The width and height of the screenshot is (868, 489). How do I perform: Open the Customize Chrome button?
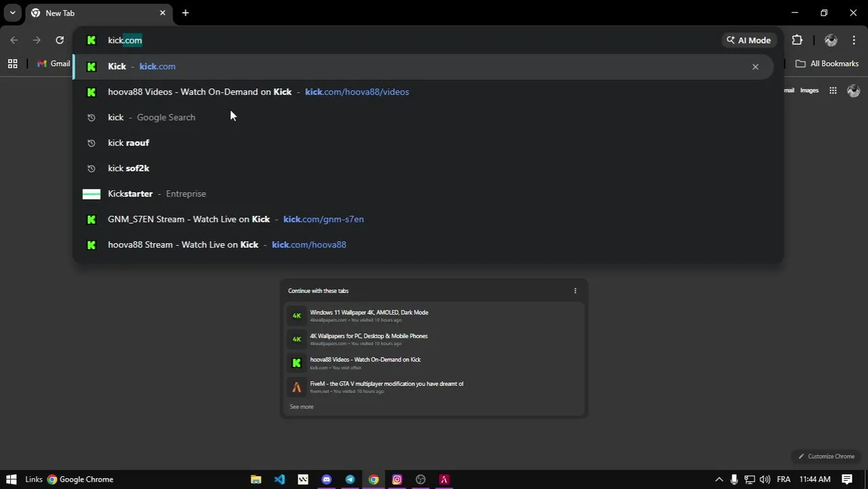click(x=826, y=456)
